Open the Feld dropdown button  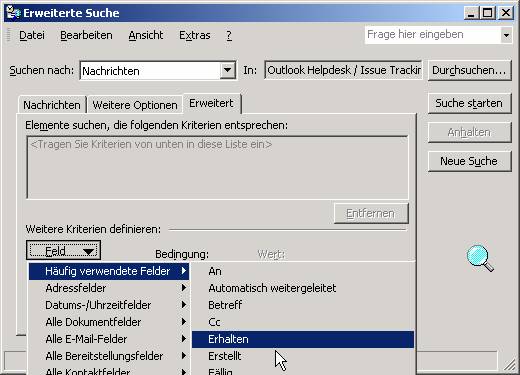pos(63,251)
